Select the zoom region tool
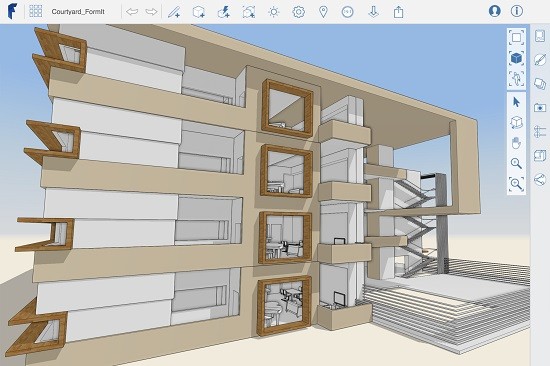Viewport: 550px width, 366px height. click(x=516, y=184)
